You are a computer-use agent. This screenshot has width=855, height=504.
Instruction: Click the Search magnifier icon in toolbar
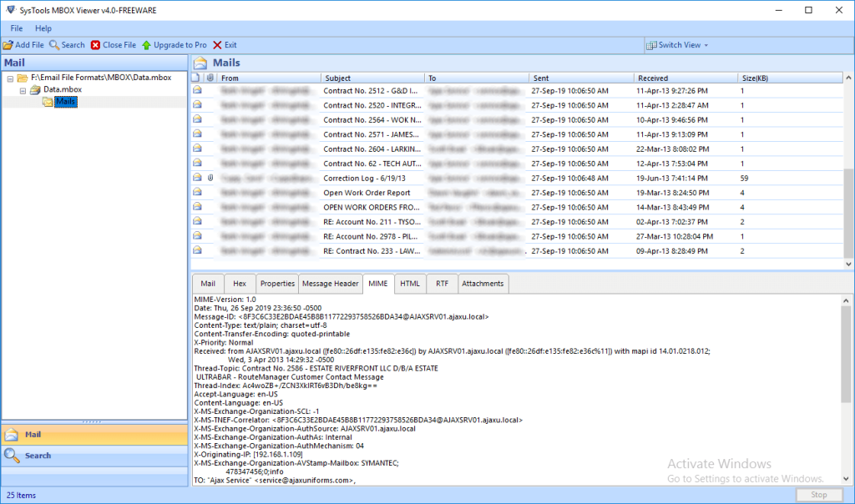tap(54, 45)
